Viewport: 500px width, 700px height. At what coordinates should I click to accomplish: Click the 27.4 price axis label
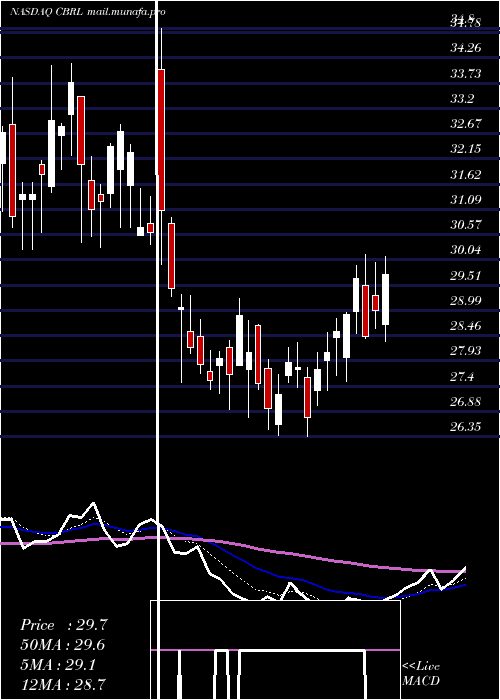(x=462, y=377)
